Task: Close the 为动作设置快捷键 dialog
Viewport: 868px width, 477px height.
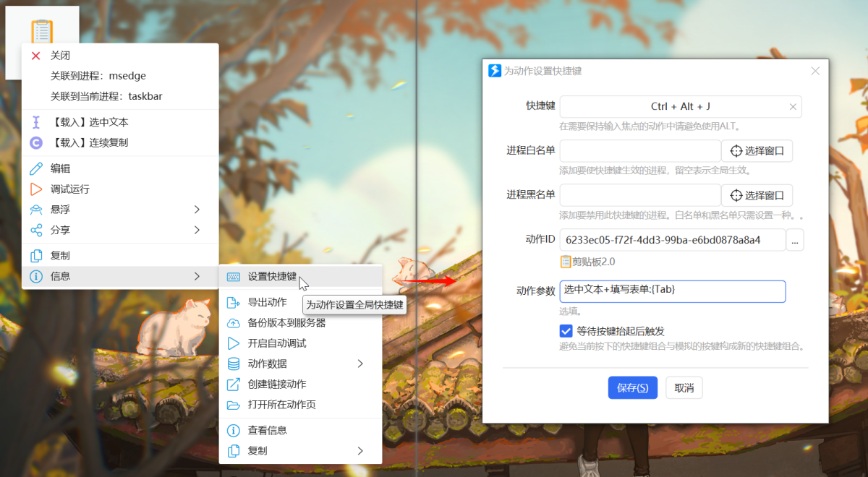Action: coord(815,71)
